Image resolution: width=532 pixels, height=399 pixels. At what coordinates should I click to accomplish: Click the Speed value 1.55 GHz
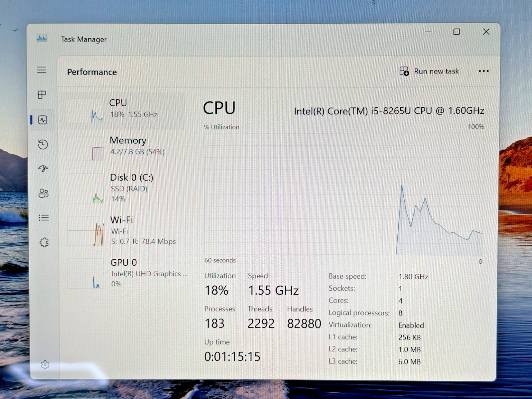(273, 291)
